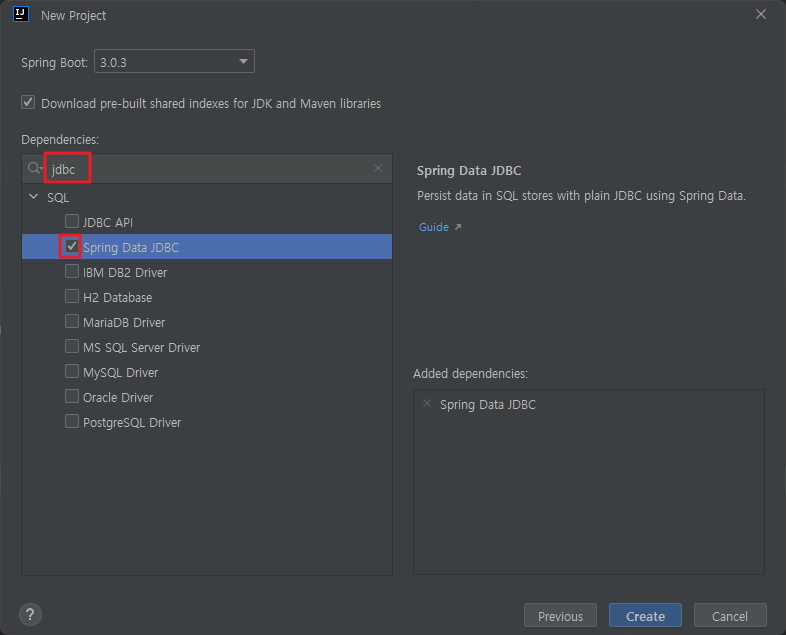
Task: Collapse the SQL category
Action: tap(34, 196)
